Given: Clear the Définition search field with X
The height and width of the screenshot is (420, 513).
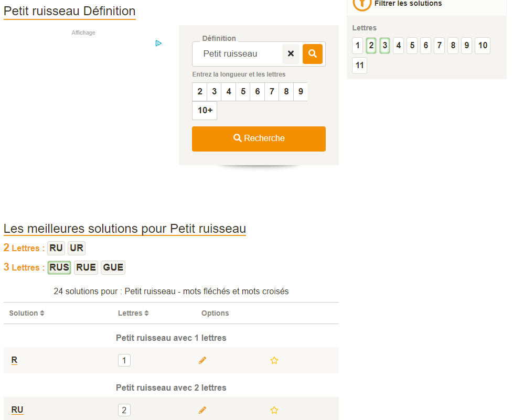Looking at the screenshot, I should (x=291, y=54).
